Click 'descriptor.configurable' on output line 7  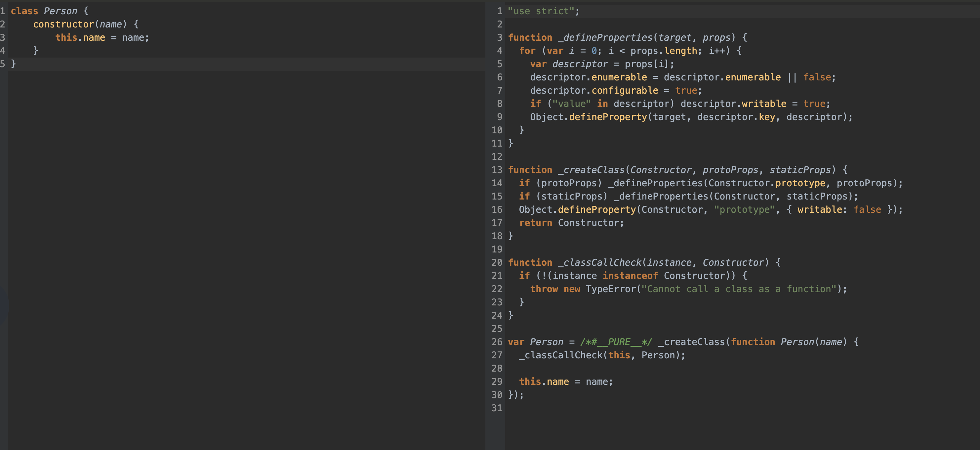pyautogui.click(x=593, y=91)
